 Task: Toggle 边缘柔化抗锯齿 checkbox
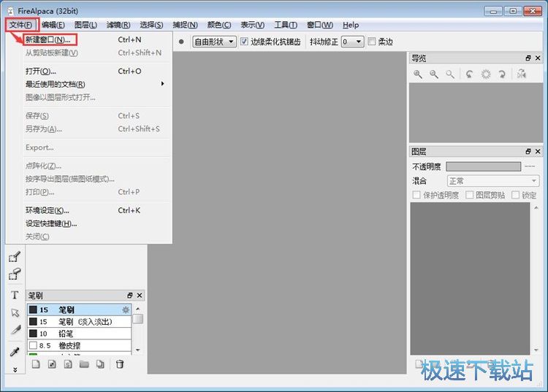245,42
